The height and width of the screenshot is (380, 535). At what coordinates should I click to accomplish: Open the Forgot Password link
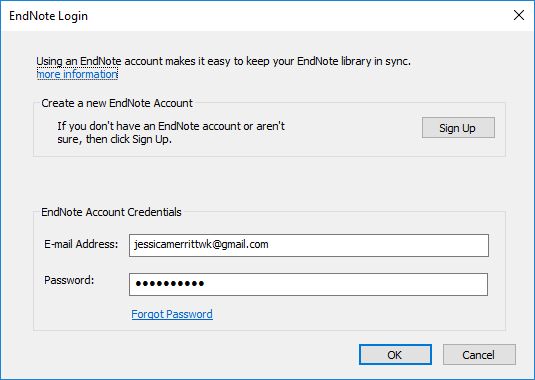172,314
